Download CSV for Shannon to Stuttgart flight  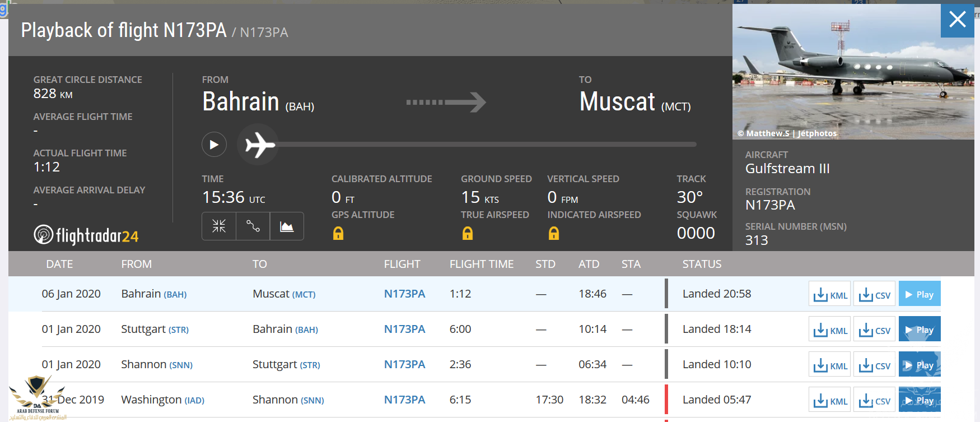[874, 365]
